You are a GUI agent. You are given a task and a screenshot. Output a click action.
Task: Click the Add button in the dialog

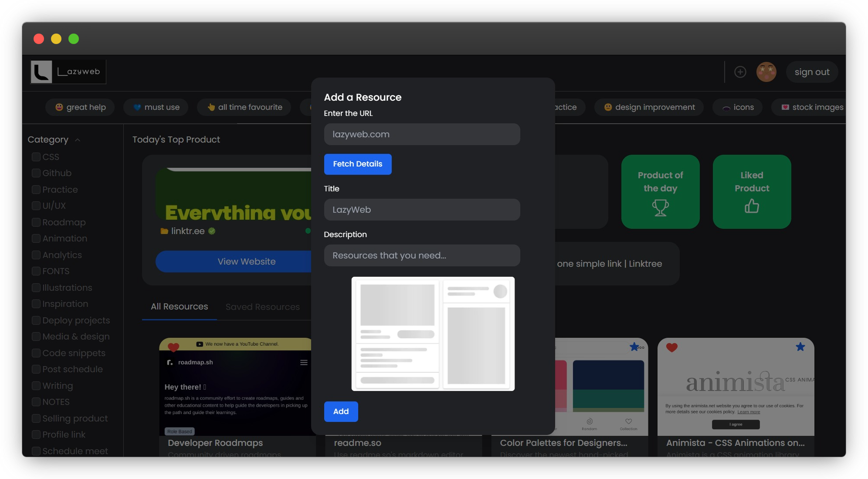click(341, 411)
